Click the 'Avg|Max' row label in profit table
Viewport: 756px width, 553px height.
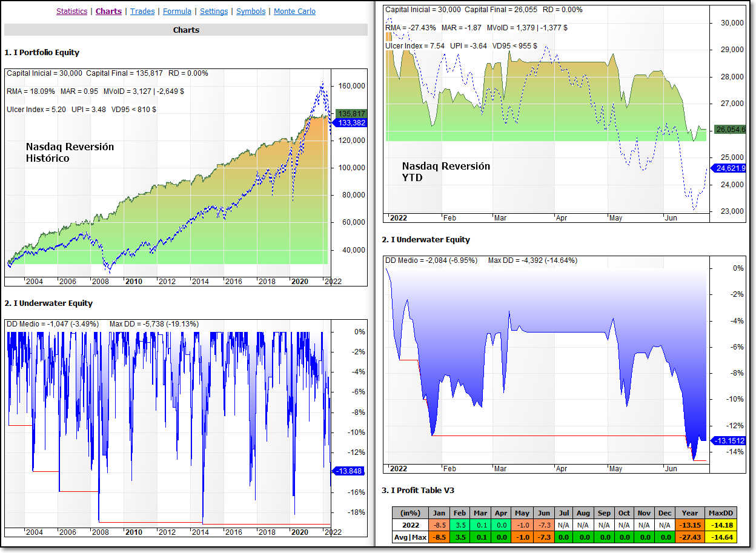click(x=411, y=537)
